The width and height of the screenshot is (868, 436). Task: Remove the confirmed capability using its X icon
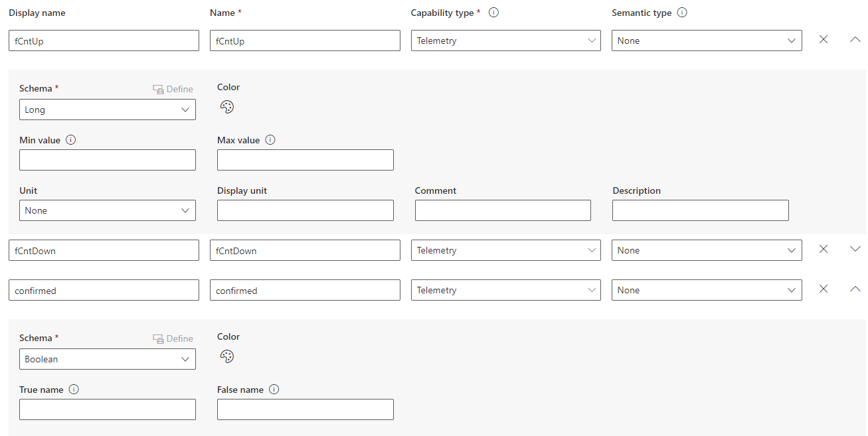tap(824, 289)
